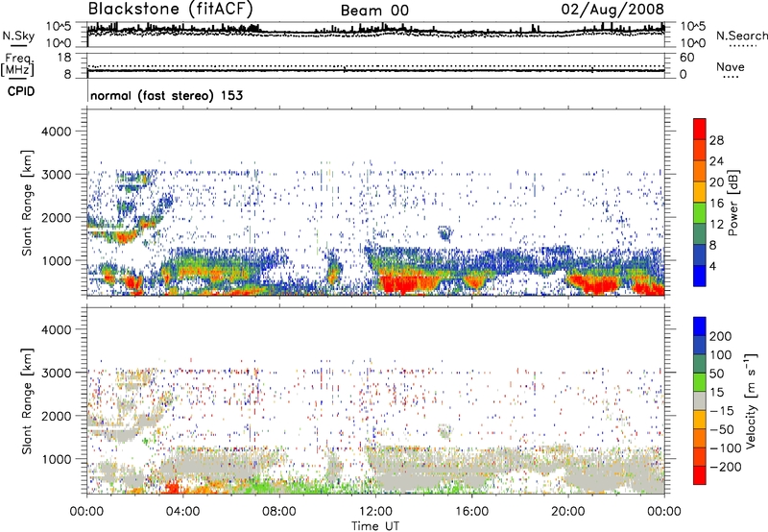Click the bottom blue swatch of the Power colorbar
Viewport: 768px width, 532px height.
[700, 276]
